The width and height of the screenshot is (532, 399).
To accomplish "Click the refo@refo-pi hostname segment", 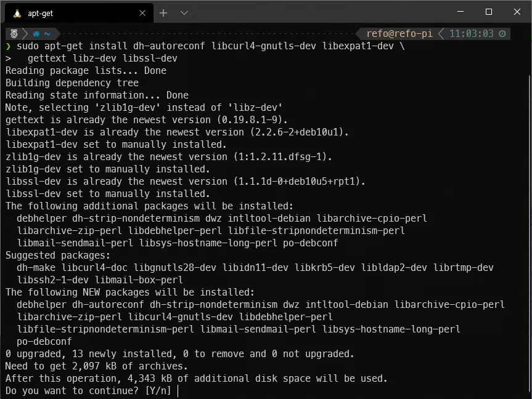I will [399, 34].
